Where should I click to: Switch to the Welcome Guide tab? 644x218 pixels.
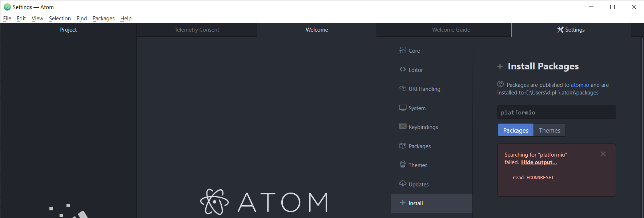pos(451,30)
